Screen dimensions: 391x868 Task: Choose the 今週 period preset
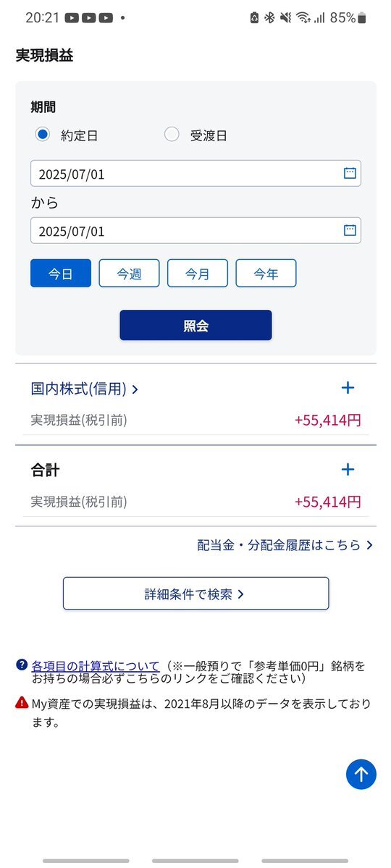coord(129,273)
